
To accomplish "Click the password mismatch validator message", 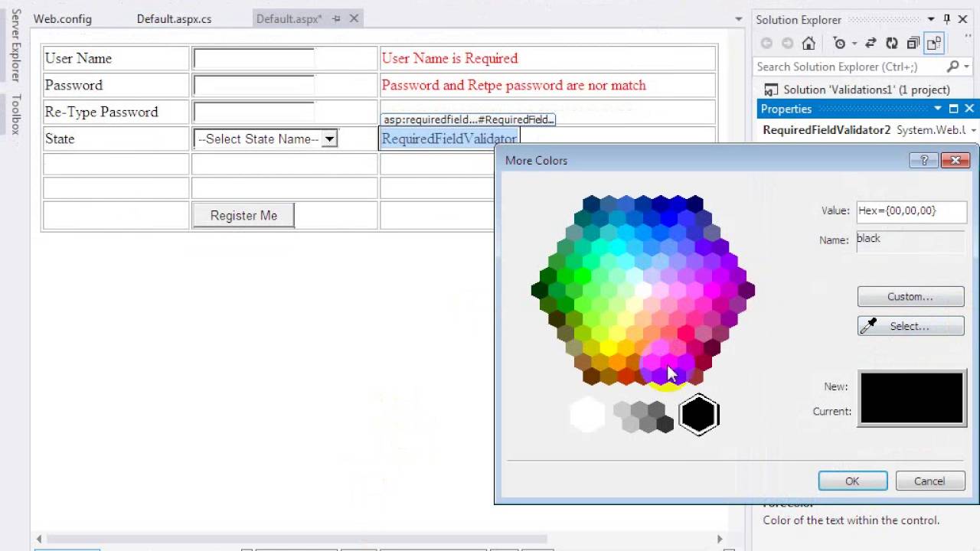I will tap(514, 85).
